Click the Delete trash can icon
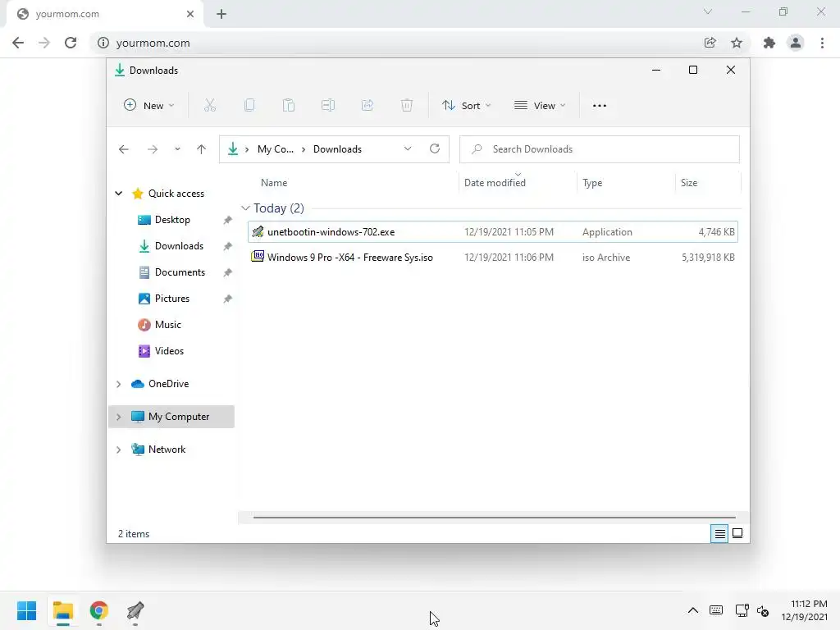840x630 pixels. 407,106
